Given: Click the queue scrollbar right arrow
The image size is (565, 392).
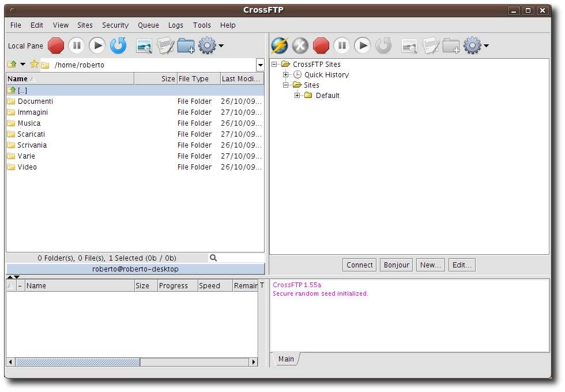Looking at the screenshot, I should click(254, 362).
